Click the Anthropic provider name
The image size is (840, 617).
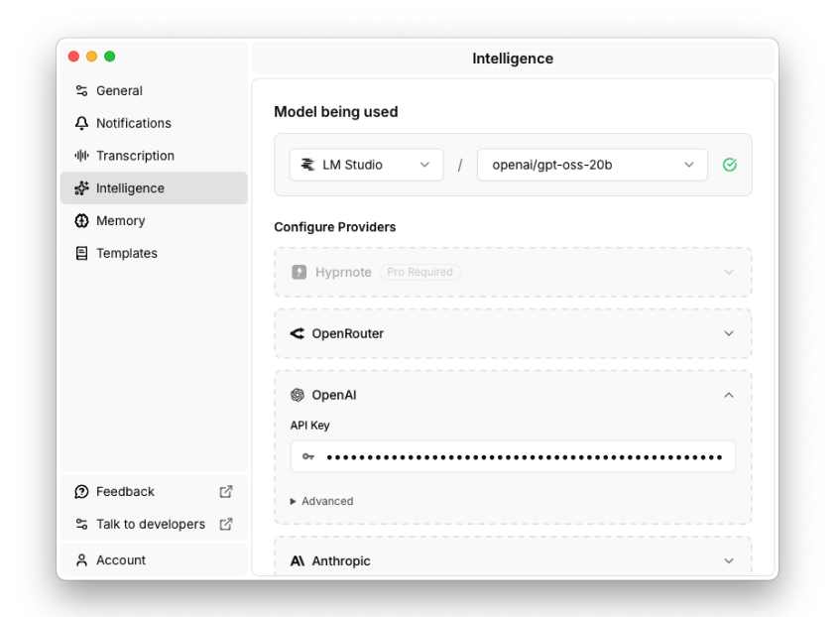(x=341, y=560)
